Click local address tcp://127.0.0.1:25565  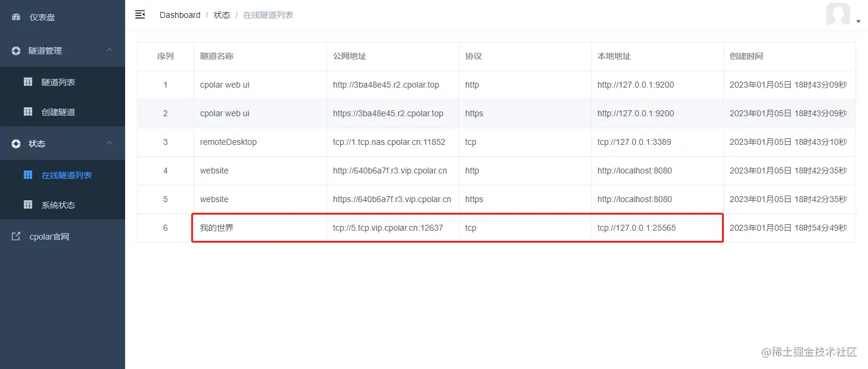point(637,228)
